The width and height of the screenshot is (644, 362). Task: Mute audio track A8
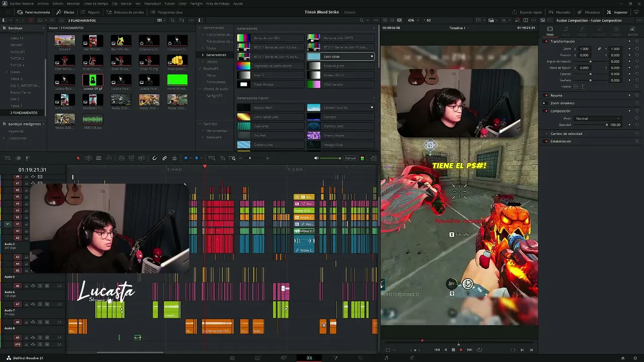tap(47, 322)
